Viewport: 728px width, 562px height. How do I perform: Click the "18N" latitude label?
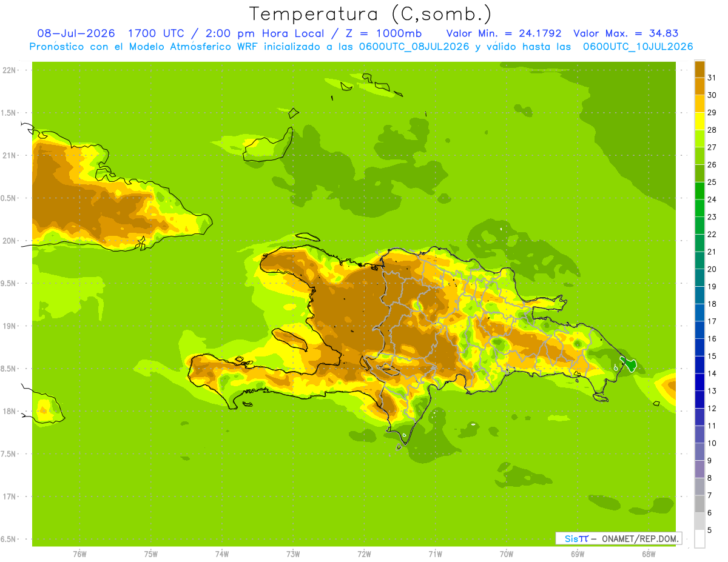point(9,411)
